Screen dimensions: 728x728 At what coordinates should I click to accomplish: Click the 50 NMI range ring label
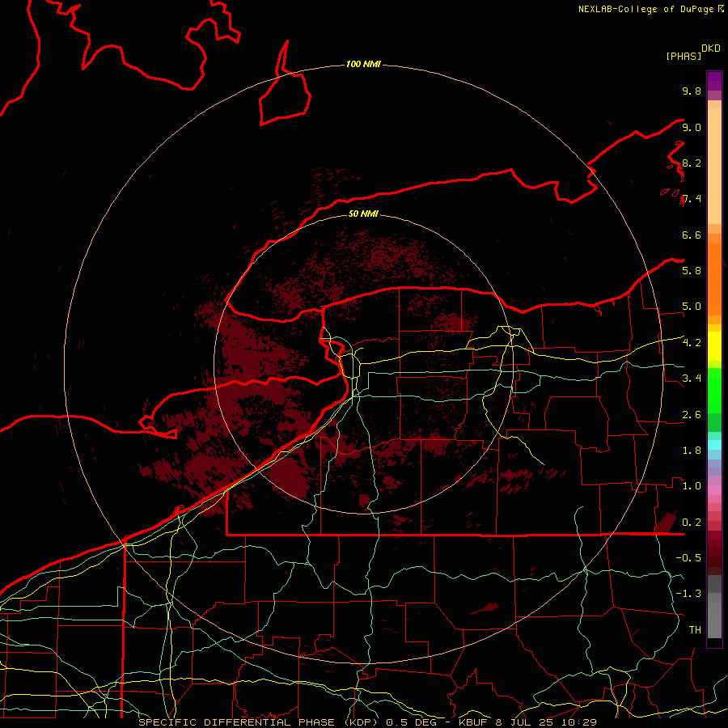(363, 214)
